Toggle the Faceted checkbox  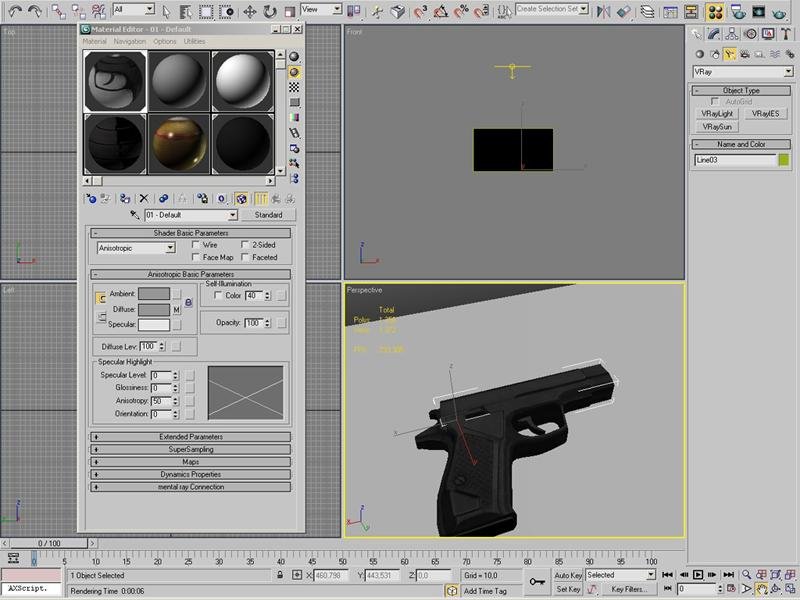click(244, 257)
